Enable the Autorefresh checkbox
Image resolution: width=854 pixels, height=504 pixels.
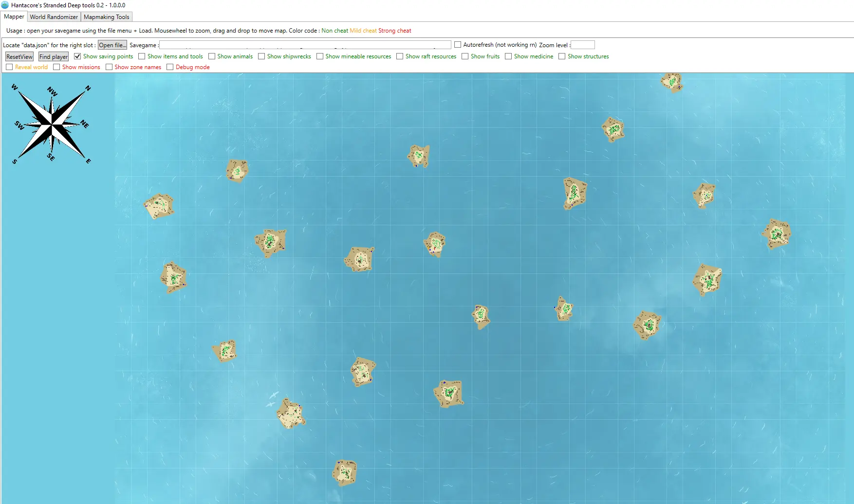[458, 45]
